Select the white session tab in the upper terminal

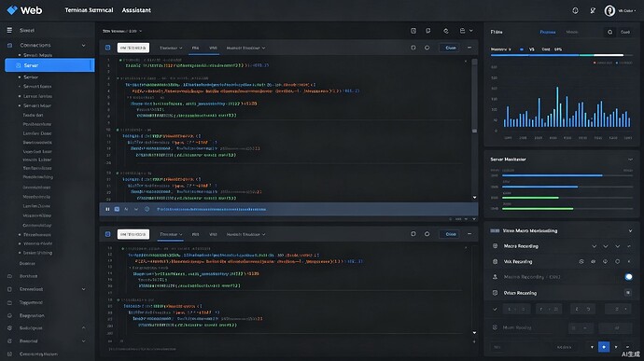(133, 48)
